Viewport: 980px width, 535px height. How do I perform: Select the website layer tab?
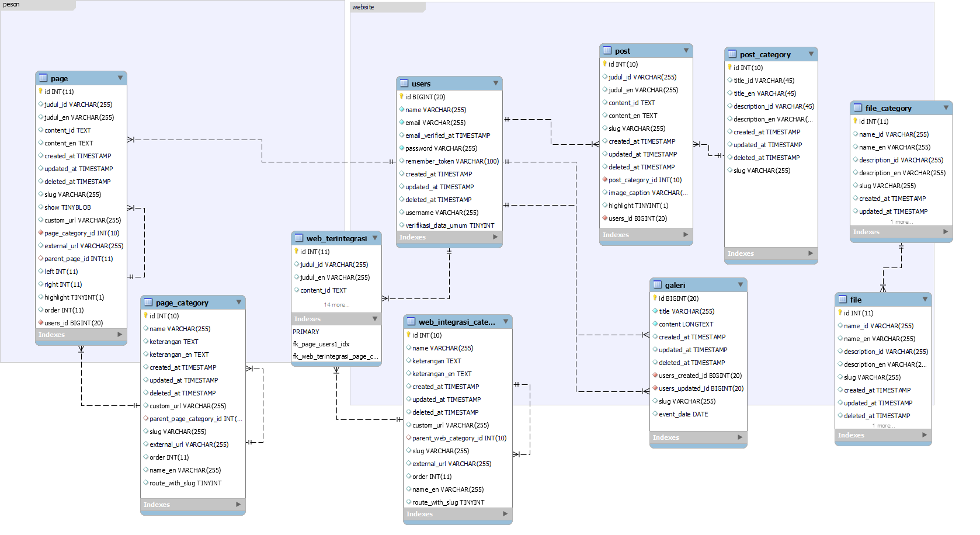(x=363, y=7)
